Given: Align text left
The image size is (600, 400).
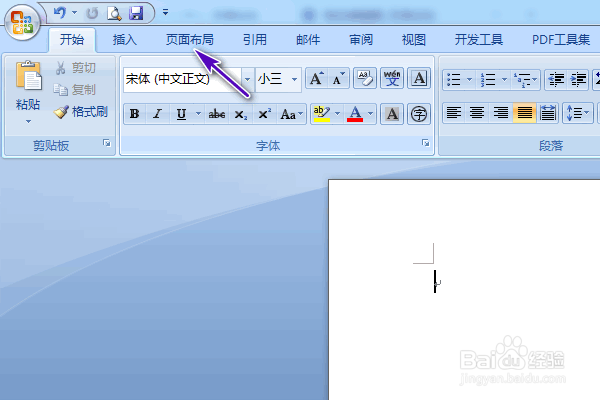Looking at the screenshot, I should point(454,113).
